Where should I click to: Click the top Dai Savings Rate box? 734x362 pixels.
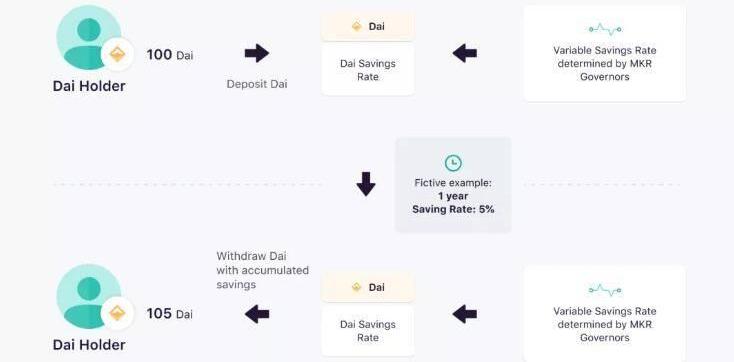(368, 70)
